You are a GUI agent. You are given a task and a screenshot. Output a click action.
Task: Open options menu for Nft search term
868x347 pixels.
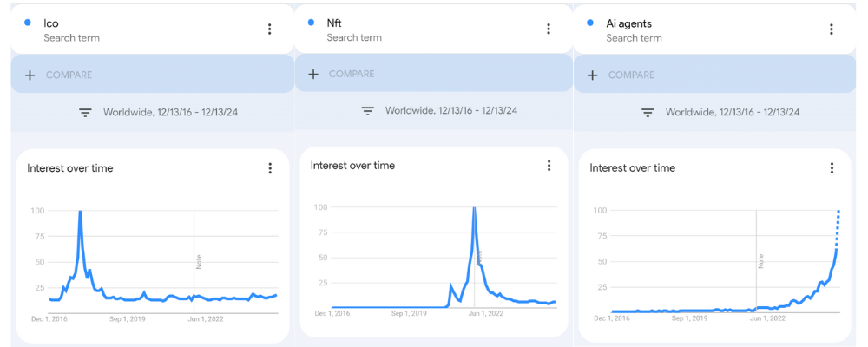[549, 29]
